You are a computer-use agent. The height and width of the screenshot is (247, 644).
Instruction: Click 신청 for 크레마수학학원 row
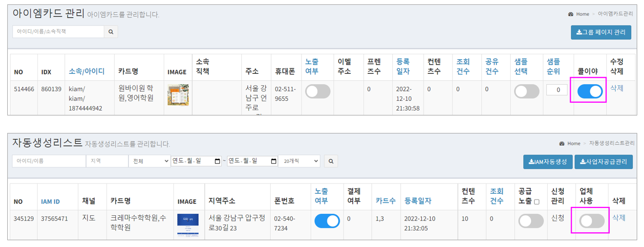tap(558, 218)
